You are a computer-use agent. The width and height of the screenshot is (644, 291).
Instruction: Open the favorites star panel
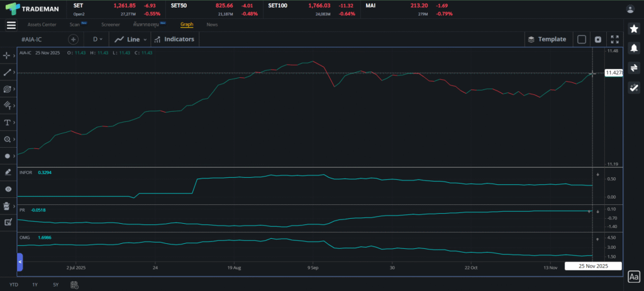(634, 29)
